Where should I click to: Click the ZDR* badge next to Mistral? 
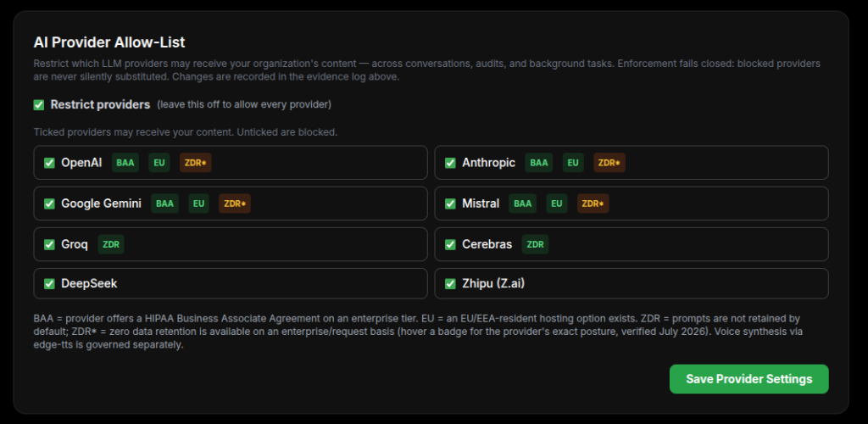coord(593,204)
